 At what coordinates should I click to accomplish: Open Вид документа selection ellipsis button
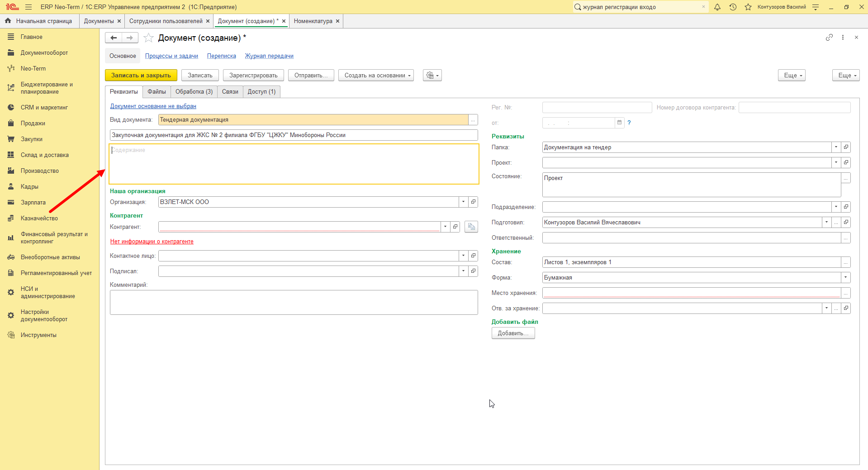coord(473,120)
